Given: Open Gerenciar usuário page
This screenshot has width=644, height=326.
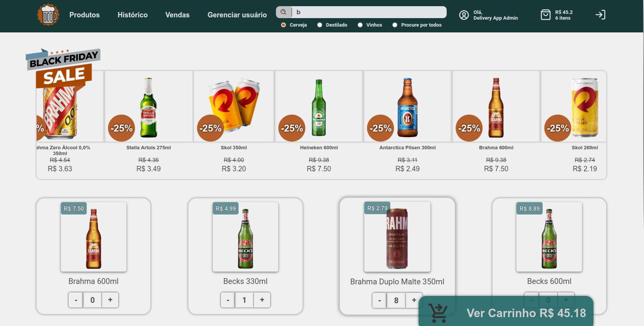Looking at the screenshot, I should pyautogui.click(x=237, y=15).
